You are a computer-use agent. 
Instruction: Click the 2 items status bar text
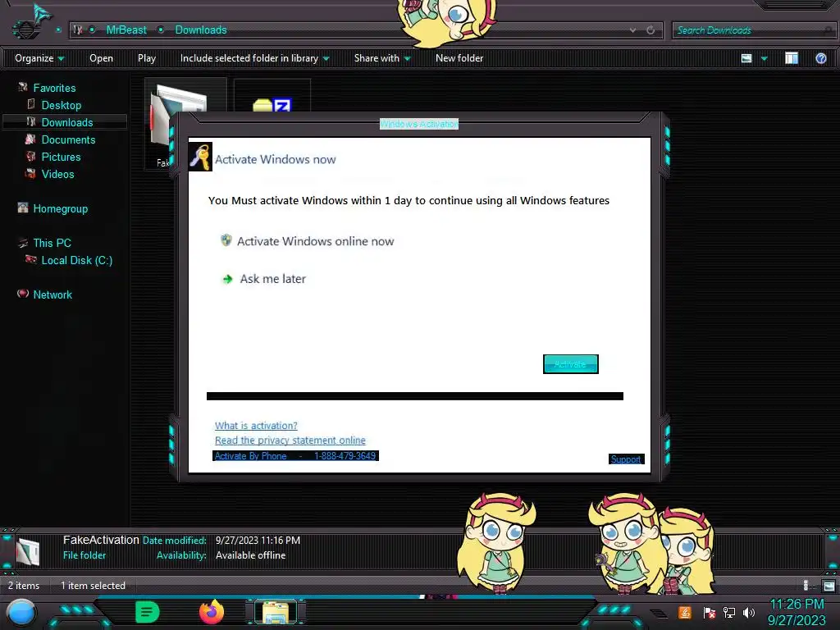[x=24, y=586]
